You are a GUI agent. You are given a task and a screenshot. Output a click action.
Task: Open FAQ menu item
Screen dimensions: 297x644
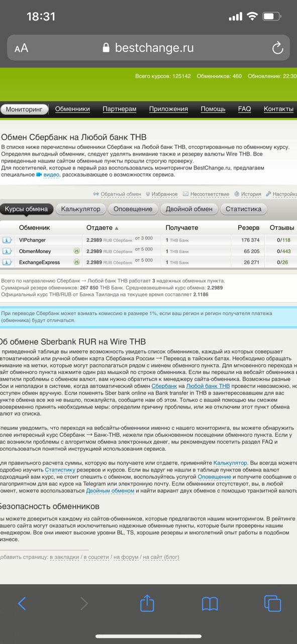click(x=244, y=109)
